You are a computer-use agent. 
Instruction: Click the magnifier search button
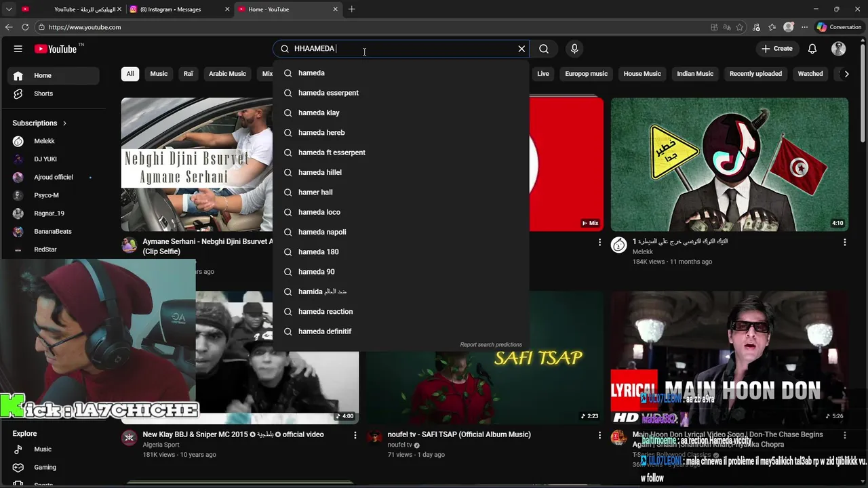tap(544, 49)
